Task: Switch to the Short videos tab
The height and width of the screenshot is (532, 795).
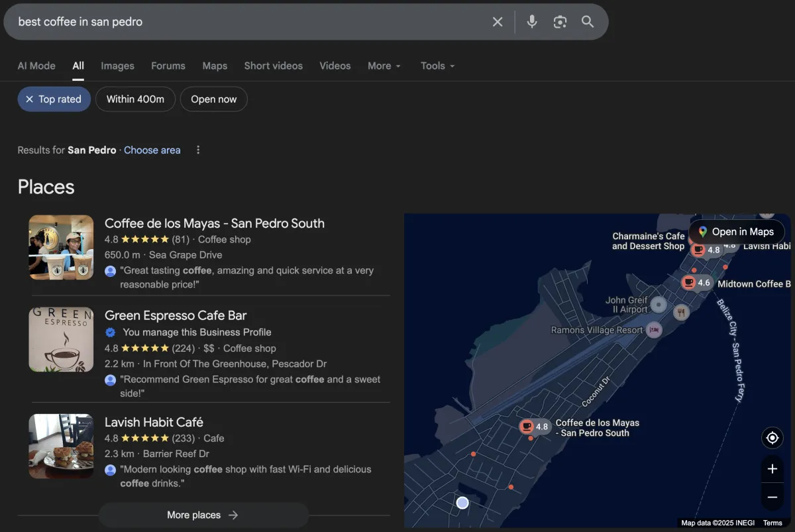Action: coord(273,66)
